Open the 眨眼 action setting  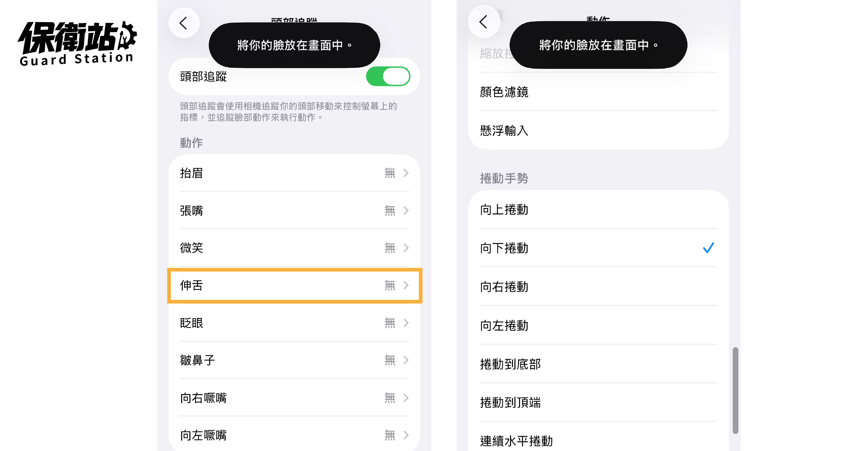coord(295,323)
